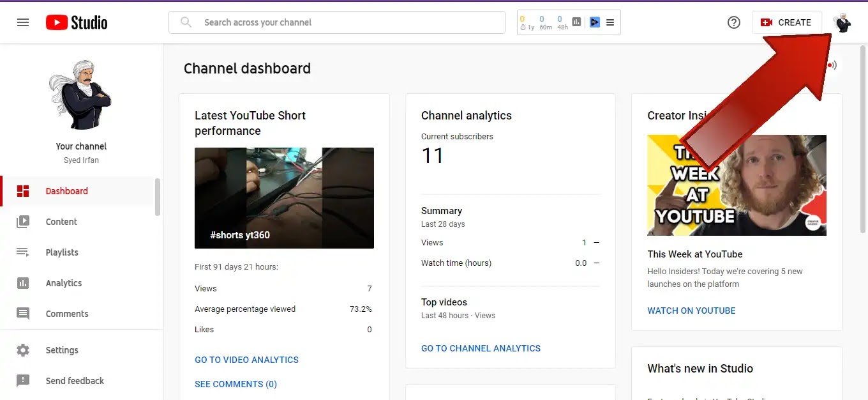Click 'Latest YouTube Short performance' title
868x400 pixels.
click(x=250, y=123)
